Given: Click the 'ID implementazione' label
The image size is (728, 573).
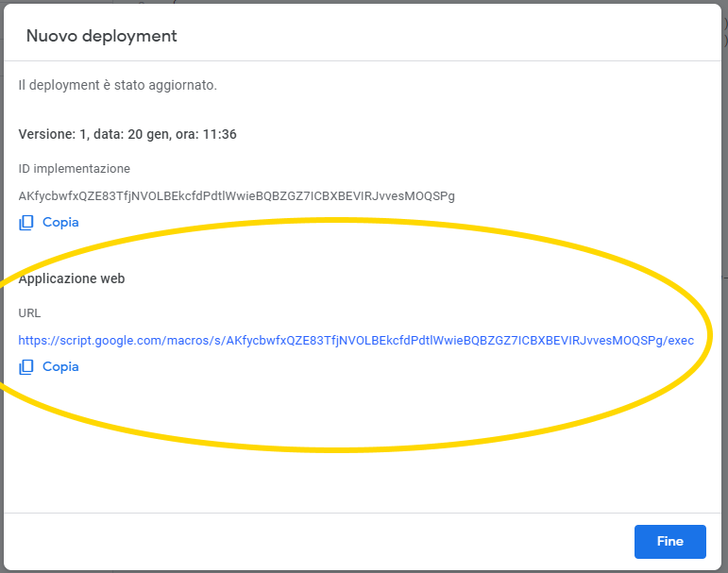Looking at the screenshot, I should point(75,169).
